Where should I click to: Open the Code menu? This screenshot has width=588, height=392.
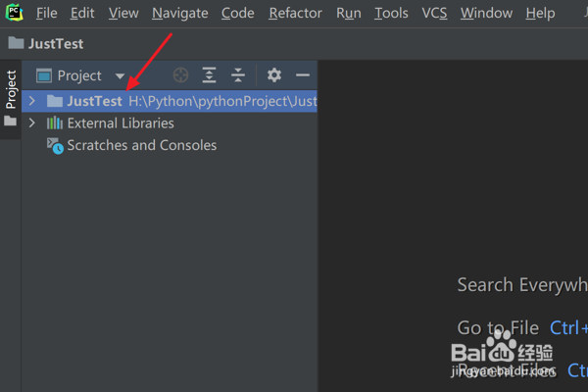pos(238,13)
